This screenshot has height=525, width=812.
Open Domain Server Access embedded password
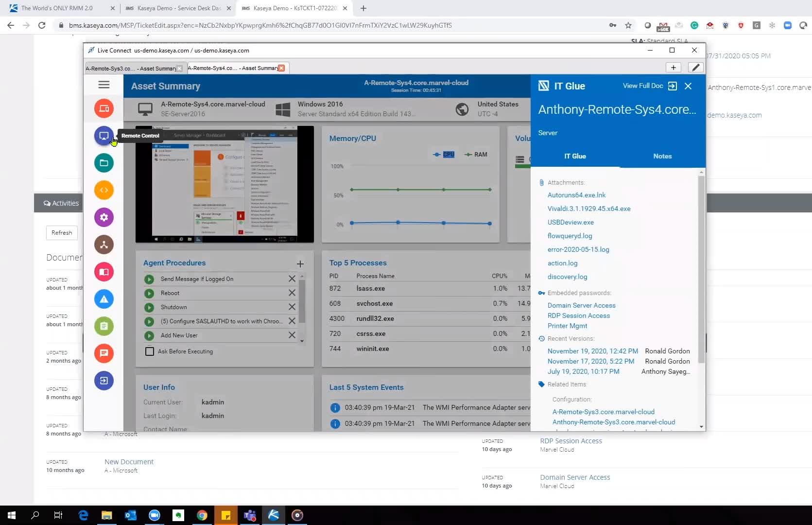(581, 305)
